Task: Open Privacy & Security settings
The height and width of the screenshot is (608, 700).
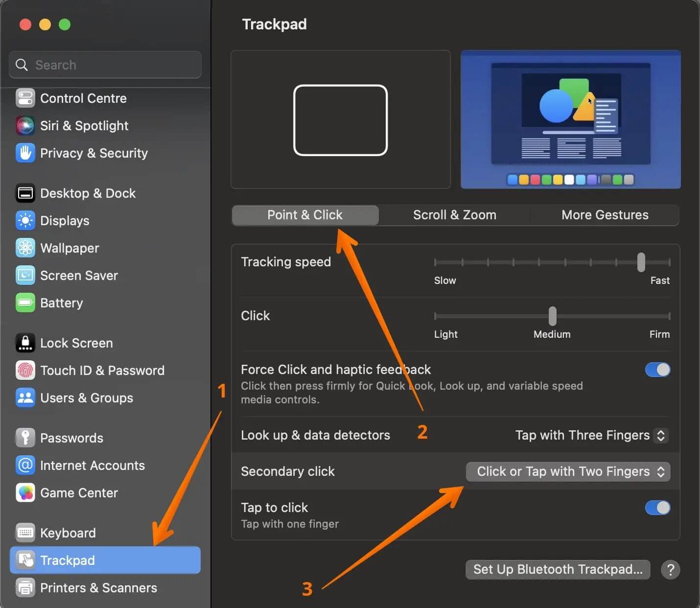Action: (94, 153)
